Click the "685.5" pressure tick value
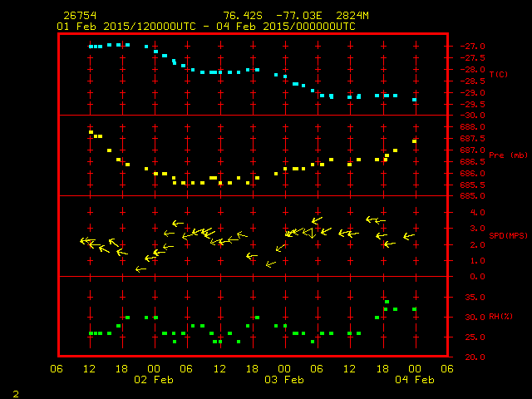This screenshot has height=399, width=532. [x=472, y=185]
